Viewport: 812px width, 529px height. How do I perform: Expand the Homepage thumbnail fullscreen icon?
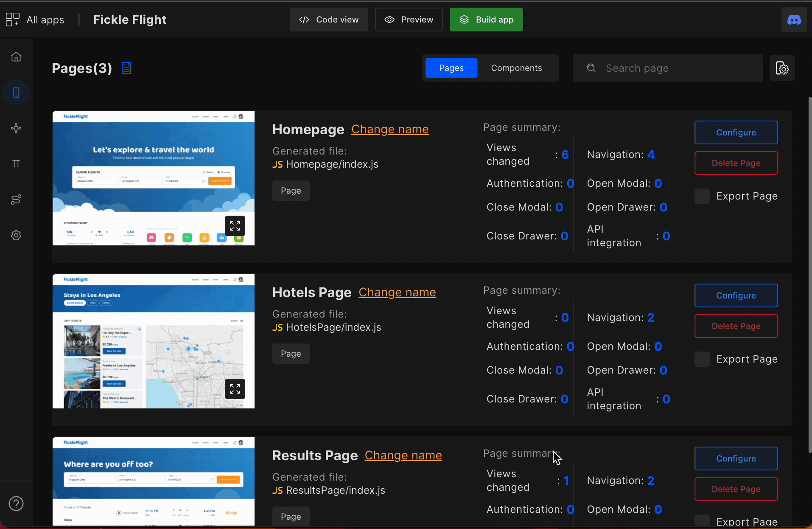click(x=235, y=226)
